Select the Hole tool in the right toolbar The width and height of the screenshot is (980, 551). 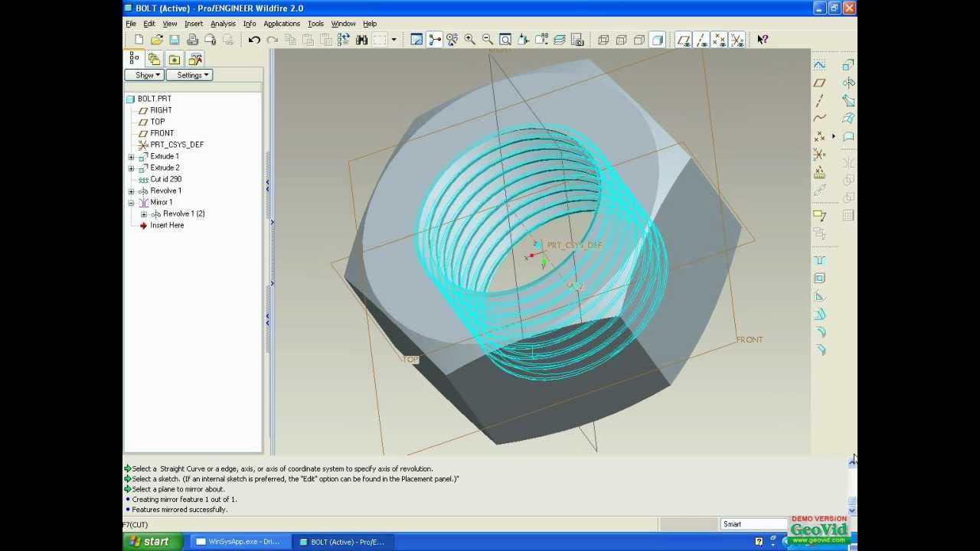(819, 261)
